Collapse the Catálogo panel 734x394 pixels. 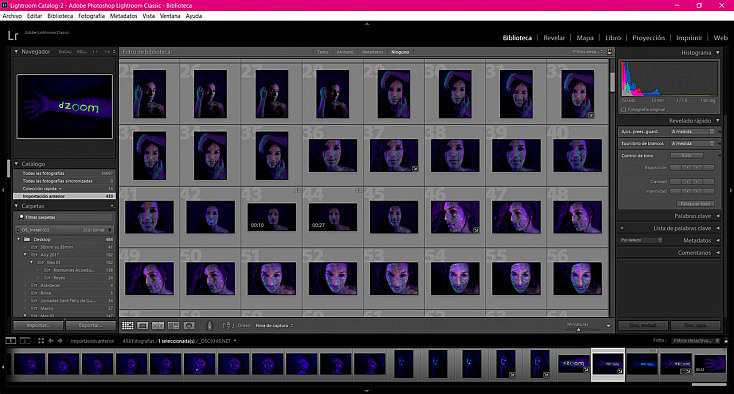16,164
